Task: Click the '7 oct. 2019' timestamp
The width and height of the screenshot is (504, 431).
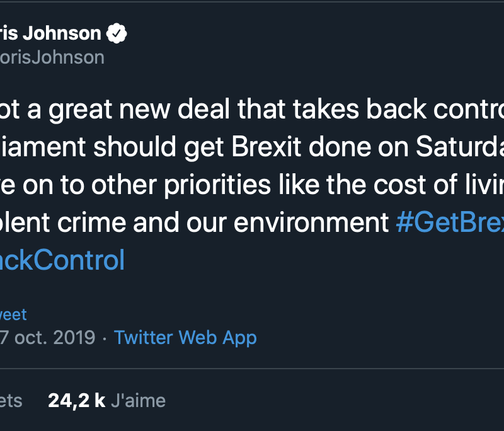Action: click(47, 338)
